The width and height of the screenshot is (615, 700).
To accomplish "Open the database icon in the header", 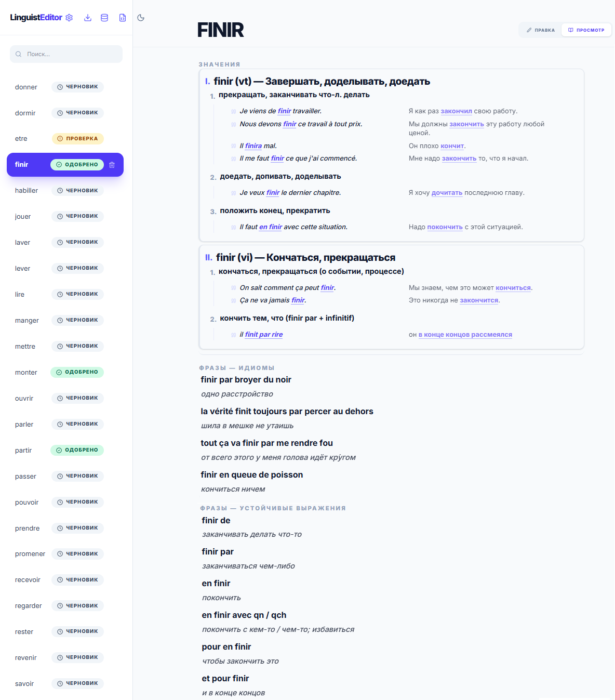I will 104,18.
